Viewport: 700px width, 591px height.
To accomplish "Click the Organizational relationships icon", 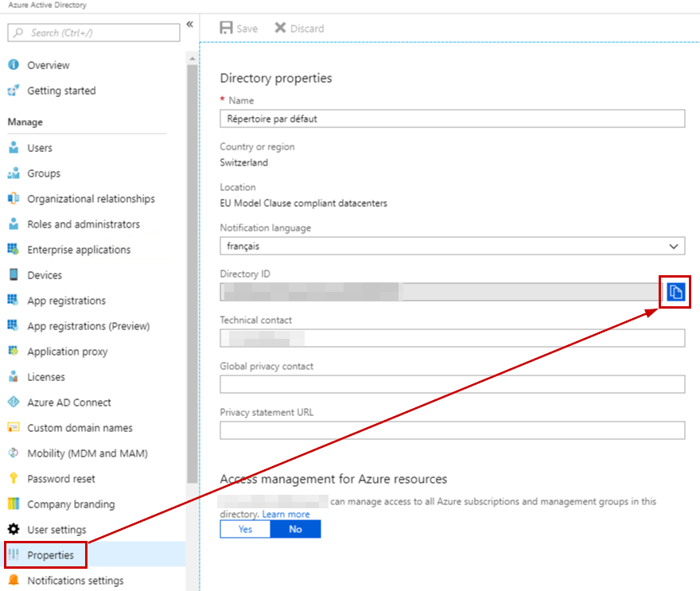I will coord(14,198).
